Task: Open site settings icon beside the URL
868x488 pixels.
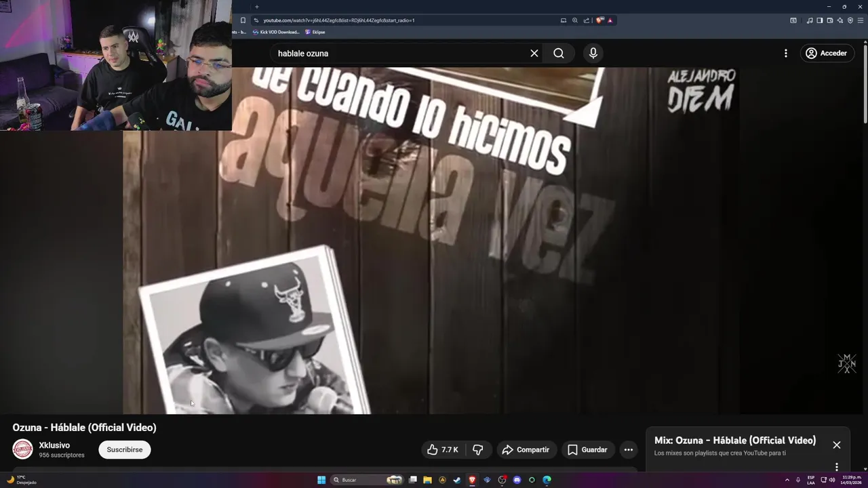Action: (x=256, y=20)
